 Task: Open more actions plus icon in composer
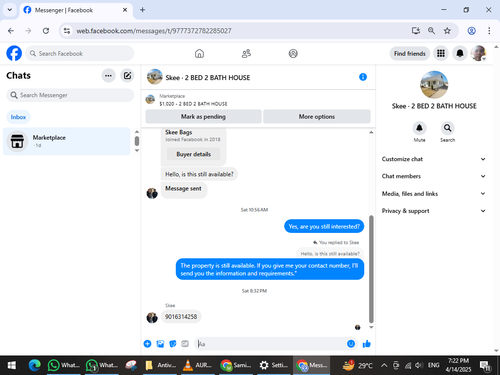coord(147,344)
